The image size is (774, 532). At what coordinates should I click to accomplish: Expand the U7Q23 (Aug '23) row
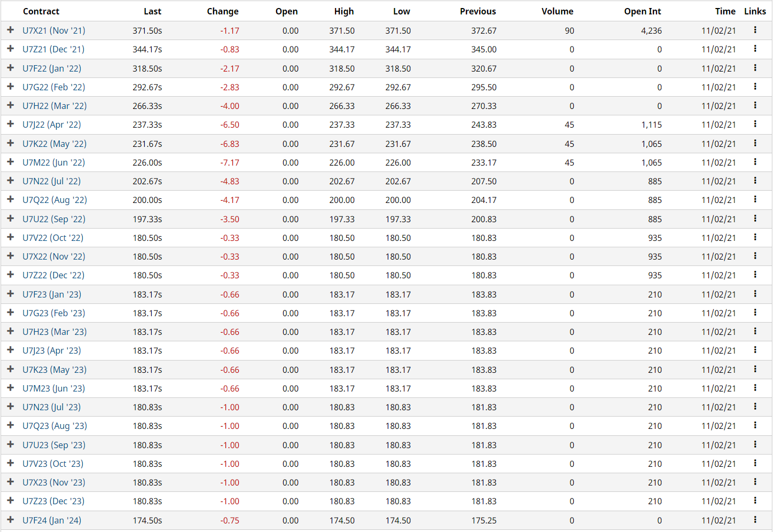click(x=10, y=425)
